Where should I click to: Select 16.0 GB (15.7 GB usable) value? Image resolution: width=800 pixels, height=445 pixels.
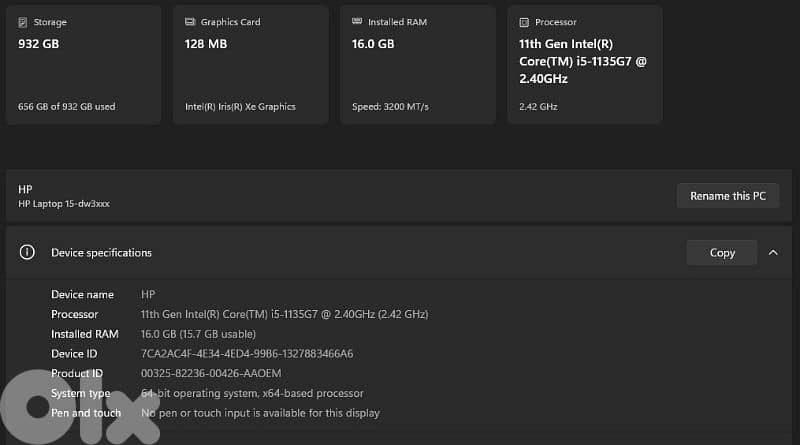tap(198, 334)
